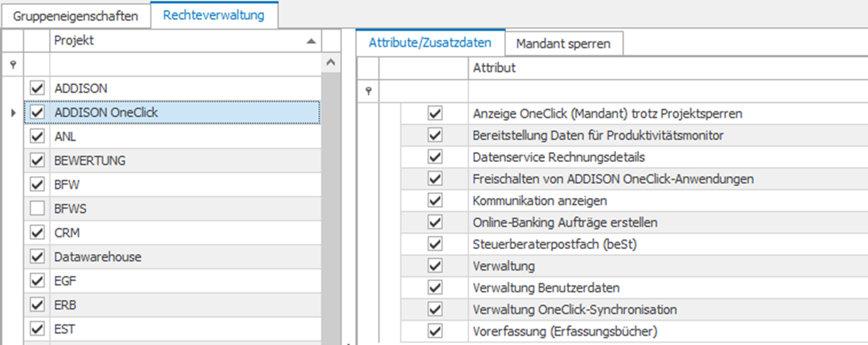
Task: Toggle the BFW project checkbox
Action: click(37, 185)
